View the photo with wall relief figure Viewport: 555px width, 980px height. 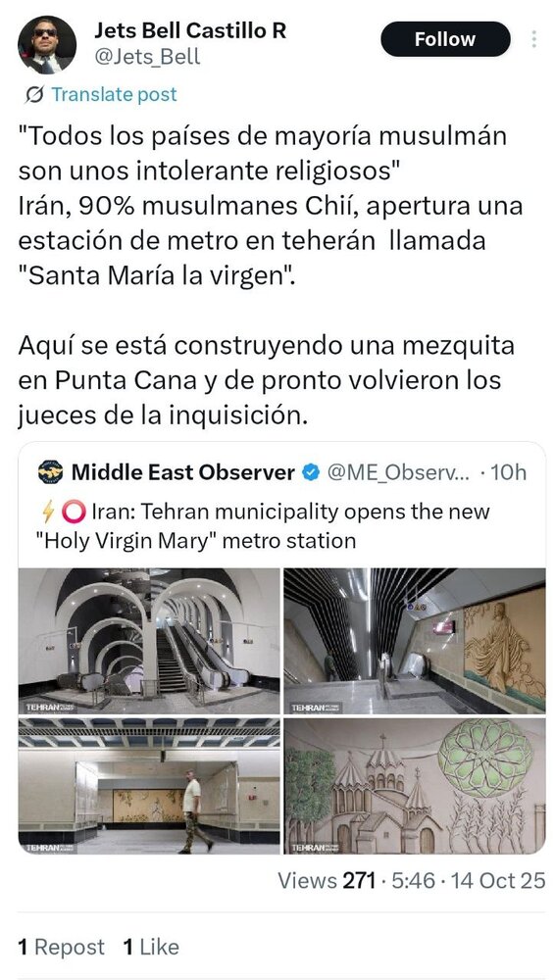(x=414, y=641)
